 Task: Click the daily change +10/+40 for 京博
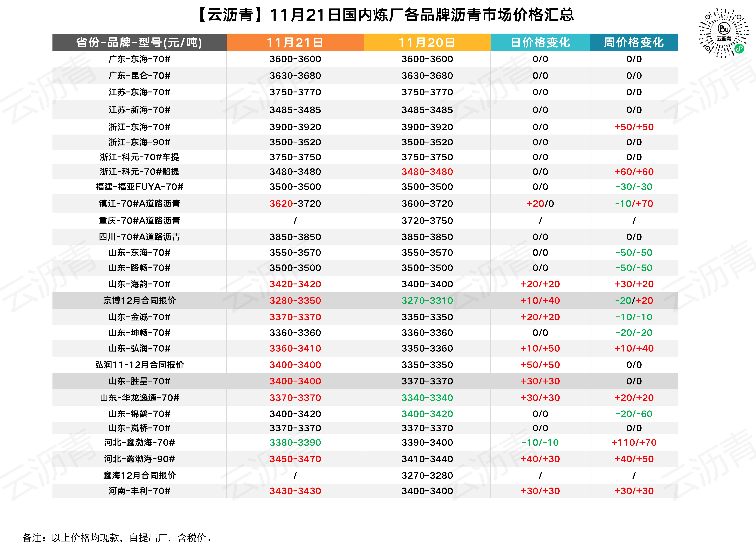540,300
